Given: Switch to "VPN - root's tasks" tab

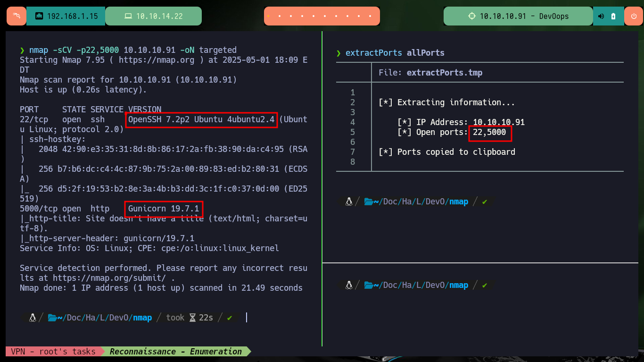Looking at the screenshot, I should (x=53, y=351).
